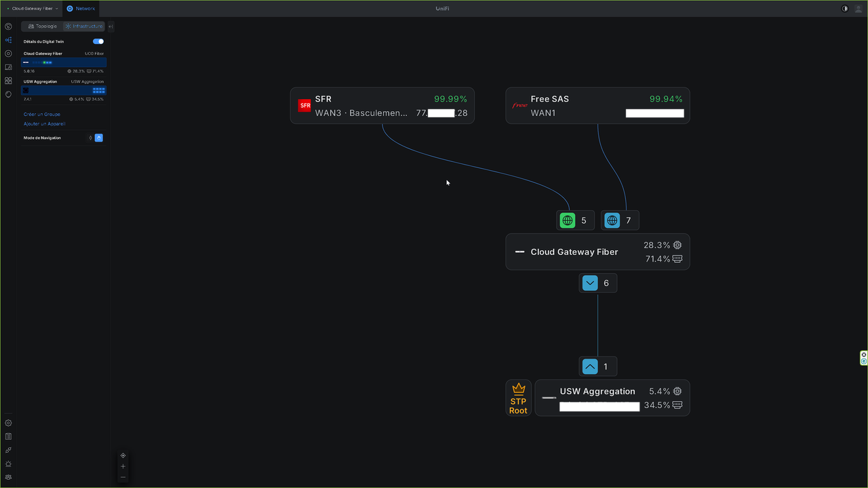Open integrations plug icon in sidebar
Viewport: 868px width, 488px height.
tap(8, 450)
